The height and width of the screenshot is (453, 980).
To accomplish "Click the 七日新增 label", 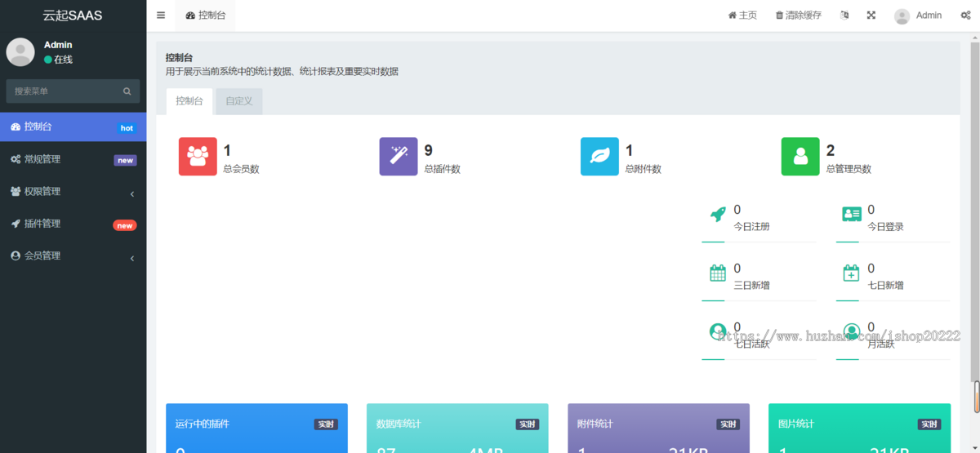I will [x=885, y=285].
